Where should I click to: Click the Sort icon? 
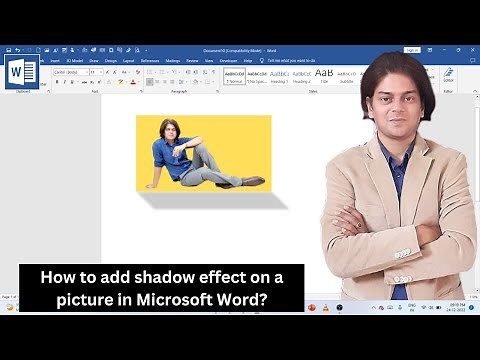click(205, 72)
